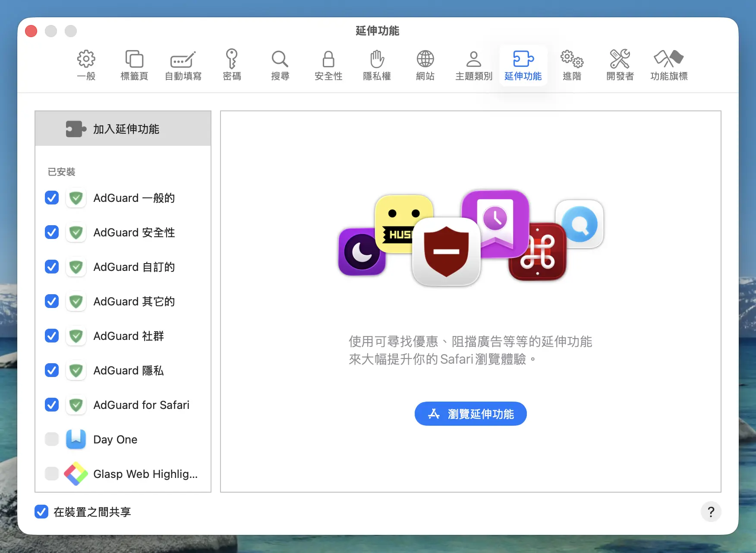The image size is (756, 553).
Task: Close the window with the red button
Action: coord(31,31)
